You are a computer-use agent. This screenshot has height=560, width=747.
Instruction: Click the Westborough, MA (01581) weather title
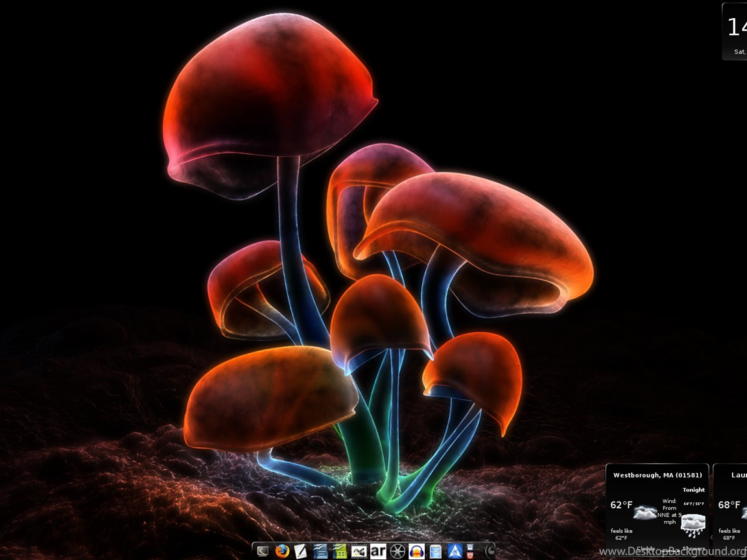(x=657, y=475)
